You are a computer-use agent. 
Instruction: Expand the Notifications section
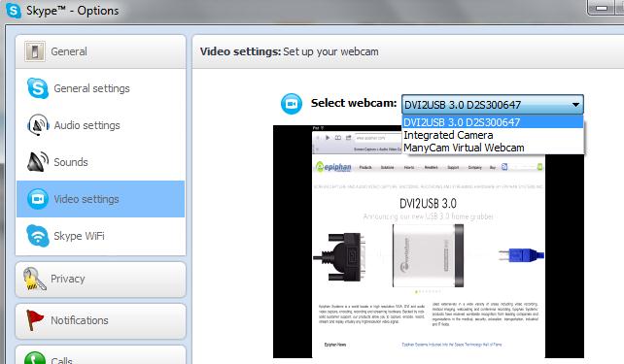click(101, 320)
